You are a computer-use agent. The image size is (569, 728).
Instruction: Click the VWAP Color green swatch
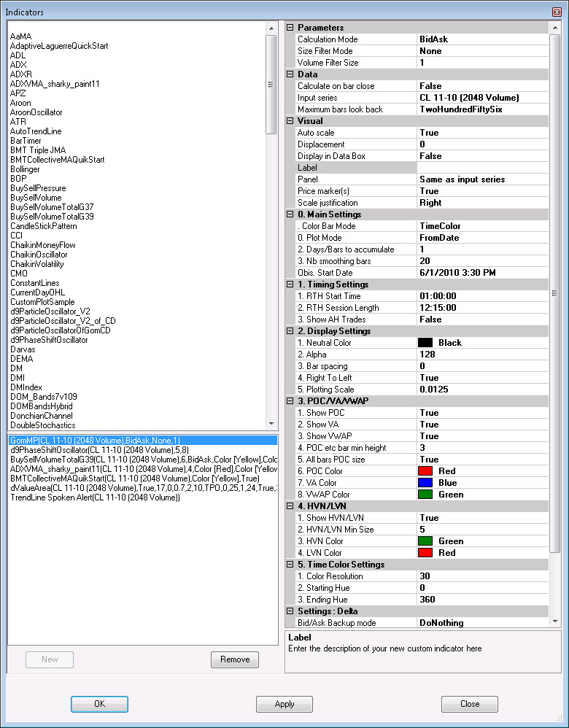click(425, 495)
